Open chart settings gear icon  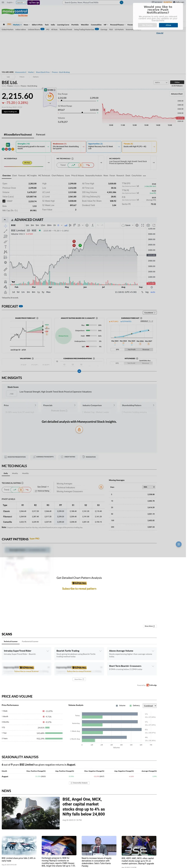(x=137, y=225)
